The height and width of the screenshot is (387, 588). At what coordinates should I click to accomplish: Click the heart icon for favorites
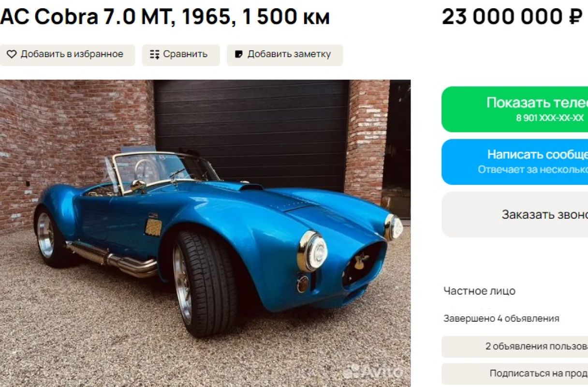[12, 54]
